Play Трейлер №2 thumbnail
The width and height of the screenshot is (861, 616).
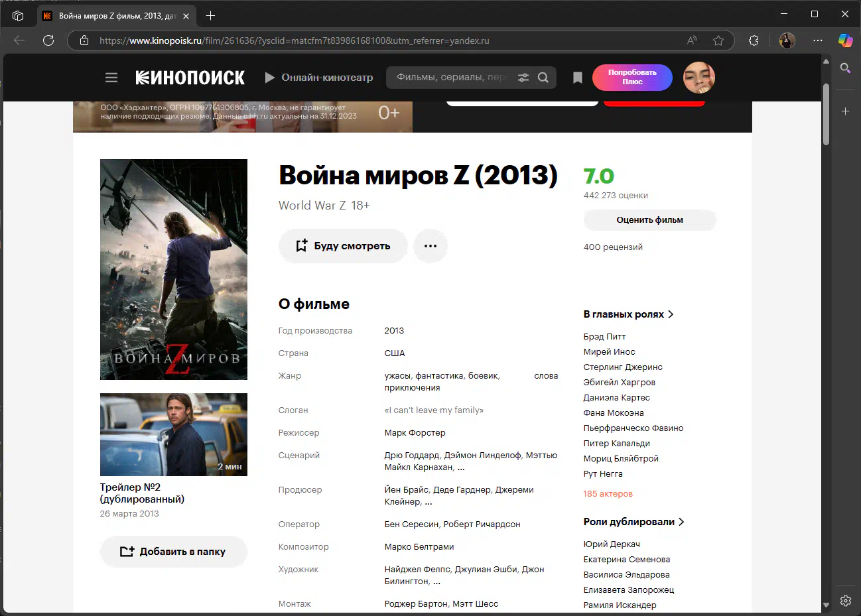pos(174,434)
